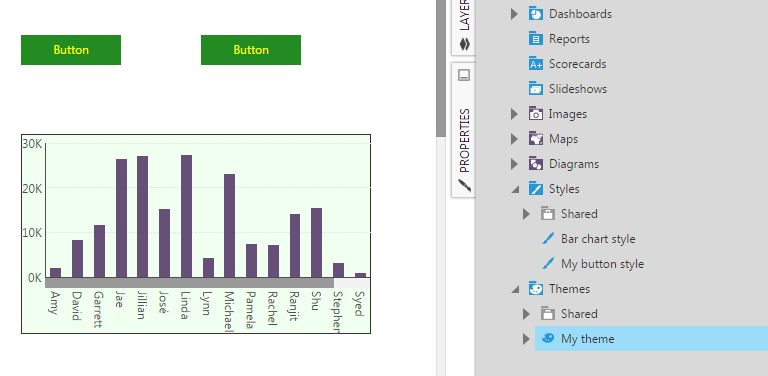The height and width of the screenshot is (376, 768).
Task: Click the Slideshows folder icon
Action: (x=536, y=88)
